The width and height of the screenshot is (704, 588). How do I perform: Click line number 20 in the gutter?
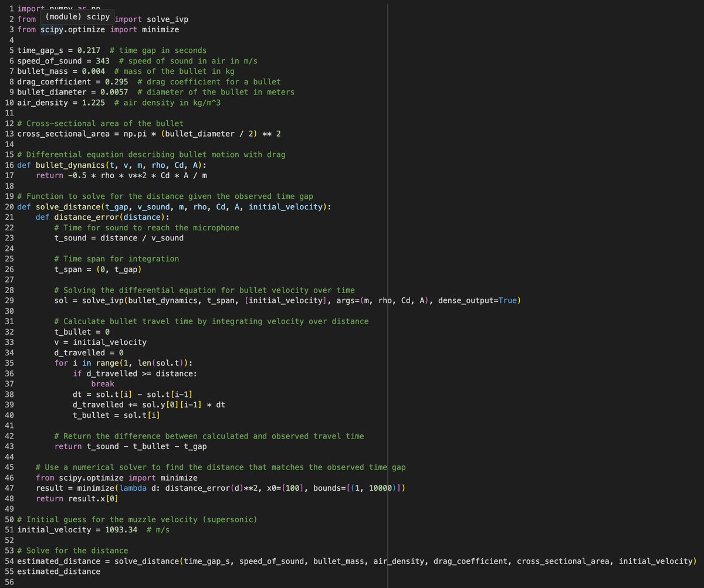9,207
